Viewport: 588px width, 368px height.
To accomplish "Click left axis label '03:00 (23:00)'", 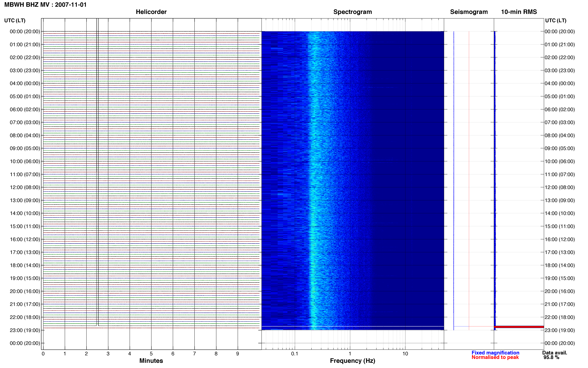I will pos(25,71).
